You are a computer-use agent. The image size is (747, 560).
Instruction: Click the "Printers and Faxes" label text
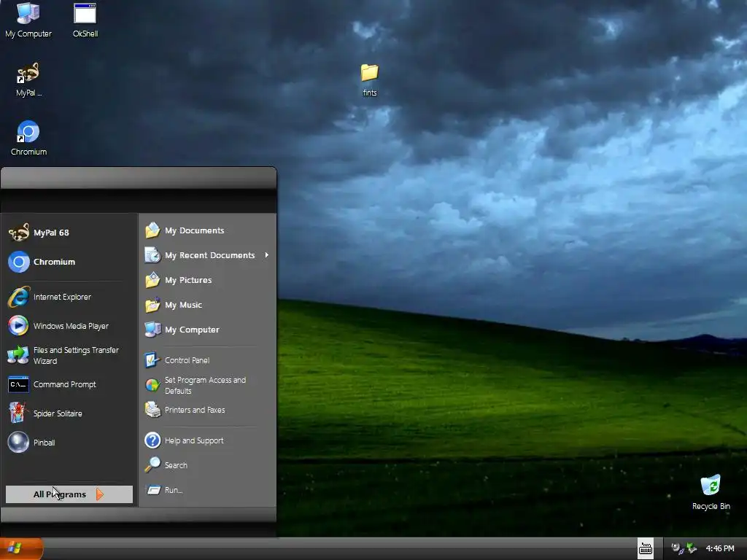coord(195,410)
